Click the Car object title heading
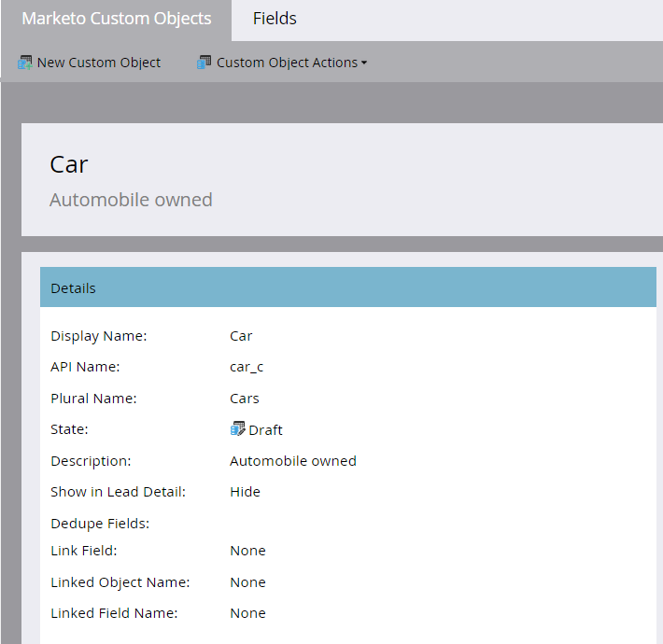 69,164
